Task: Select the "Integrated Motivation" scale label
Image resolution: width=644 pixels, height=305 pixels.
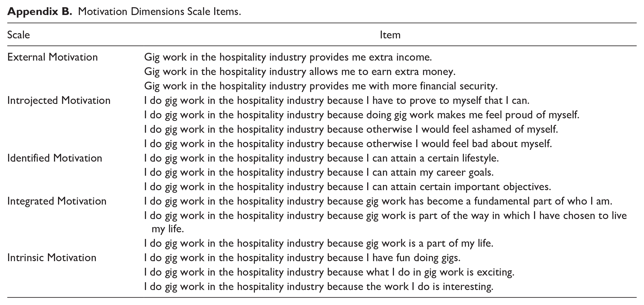Action: click(57, 201)
